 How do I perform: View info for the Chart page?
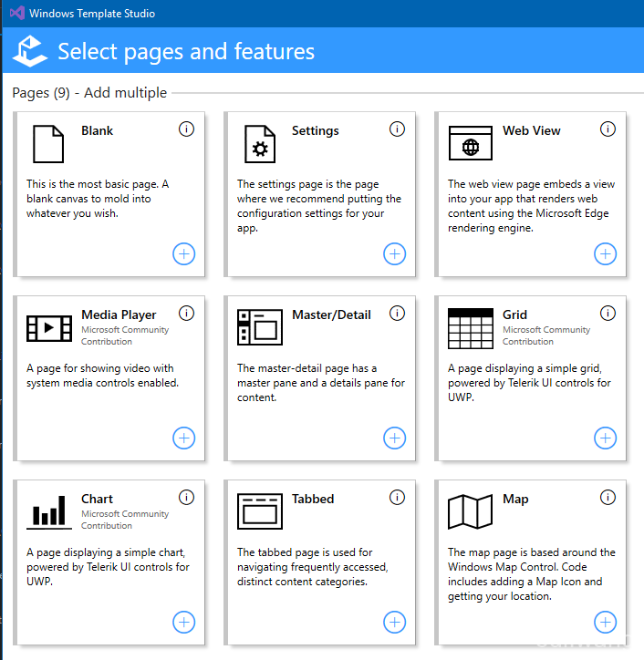[187, 498]
